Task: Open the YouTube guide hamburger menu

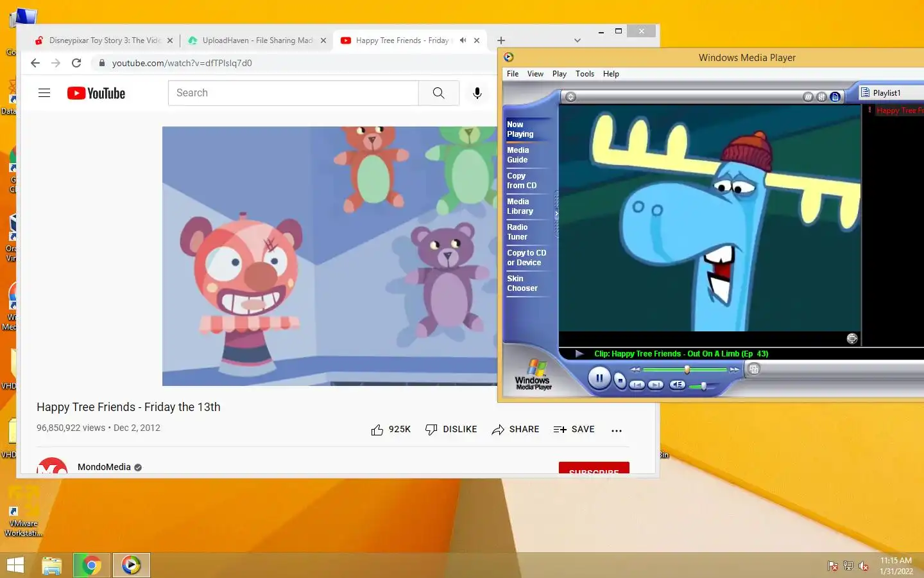Action: pos(44,93)
